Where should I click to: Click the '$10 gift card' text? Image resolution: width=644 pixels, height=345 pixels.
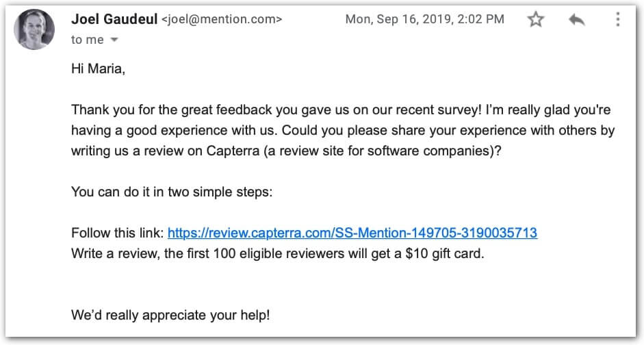click(x=445, y=253)
